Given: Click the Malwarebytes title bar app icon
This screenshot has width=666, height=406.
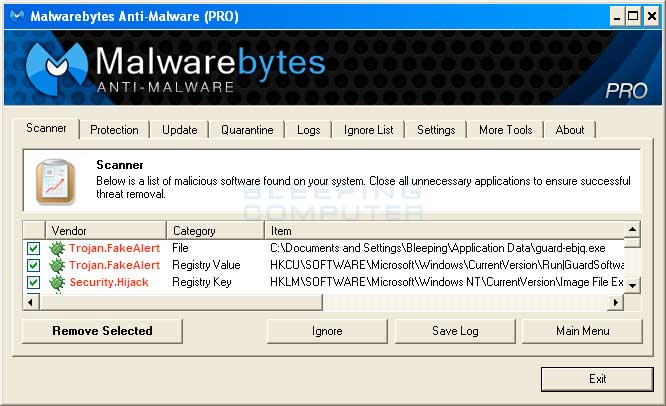Looking at the screenshot, I should tap(14, 17).
